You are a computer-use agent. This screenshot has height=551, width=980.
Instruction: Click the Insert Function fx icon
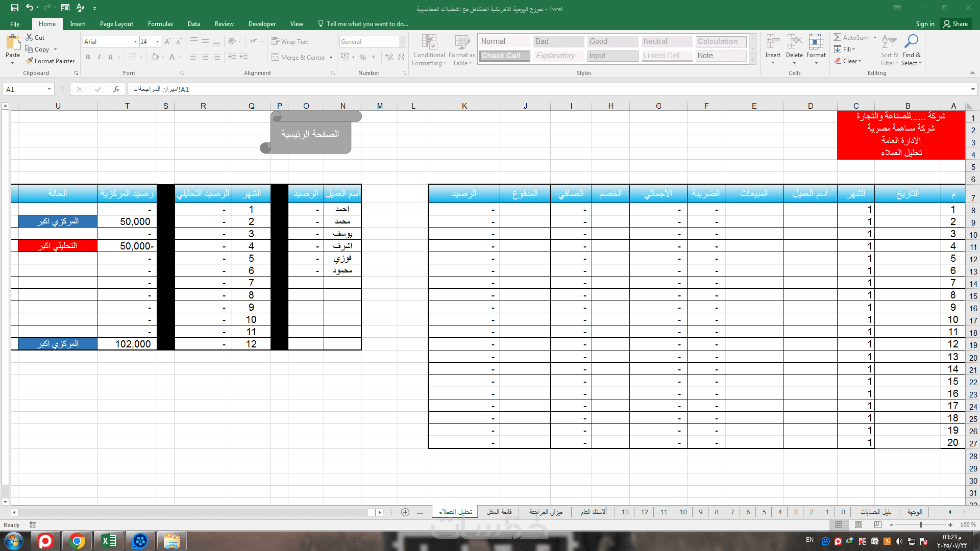point(116,89)
